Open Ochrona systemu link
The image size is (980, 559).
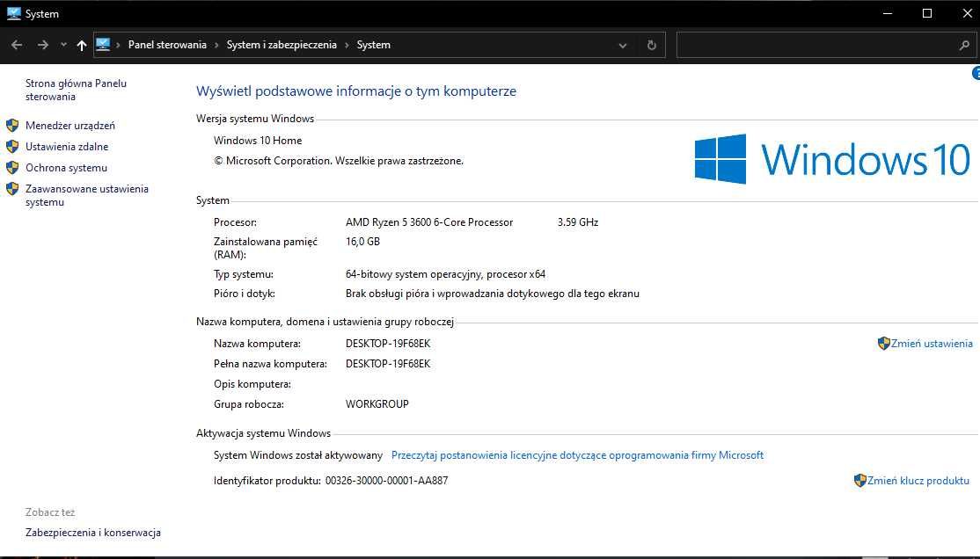(x=66, y=168)
